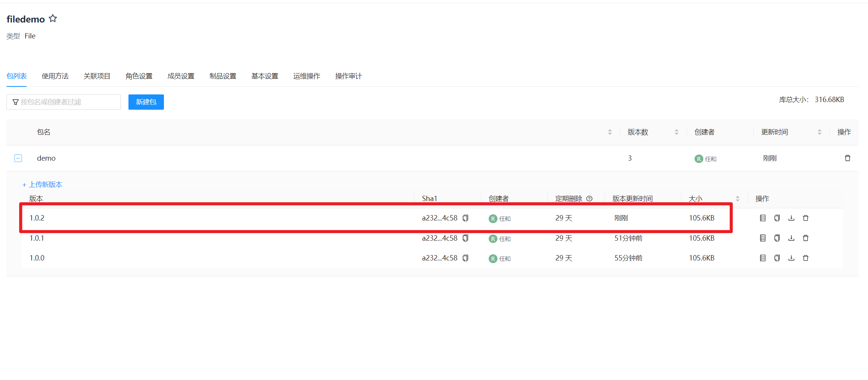This screenshot has width=868, height=380.
Task: Open the 操作审计 tab
Action: point(348,76)
